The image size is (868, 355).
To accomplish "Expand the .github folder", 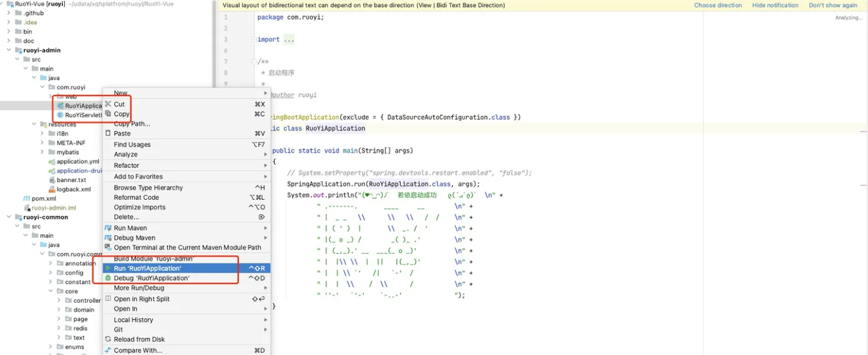I will tap(9, 13).
